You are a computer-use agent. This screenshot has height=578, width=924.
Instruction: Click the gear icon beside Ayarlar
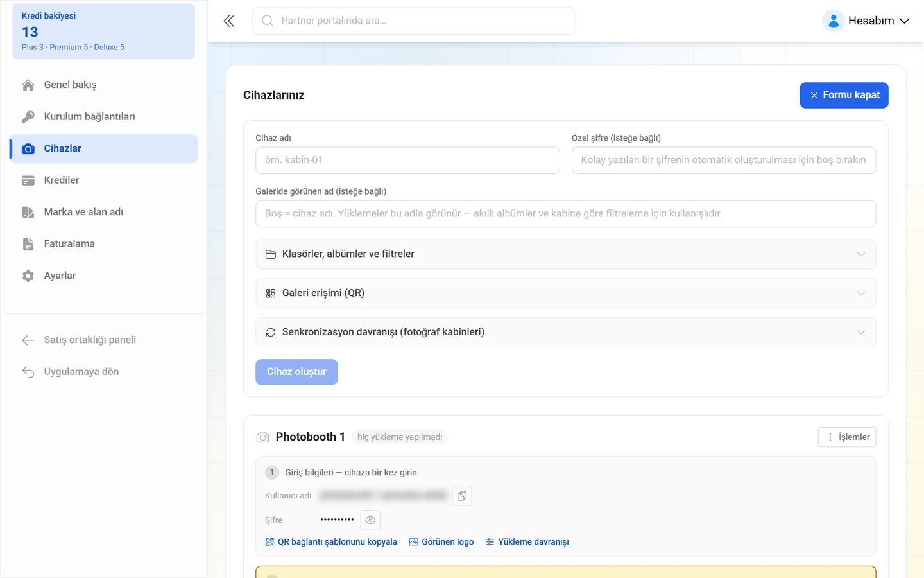coord(28,276)
